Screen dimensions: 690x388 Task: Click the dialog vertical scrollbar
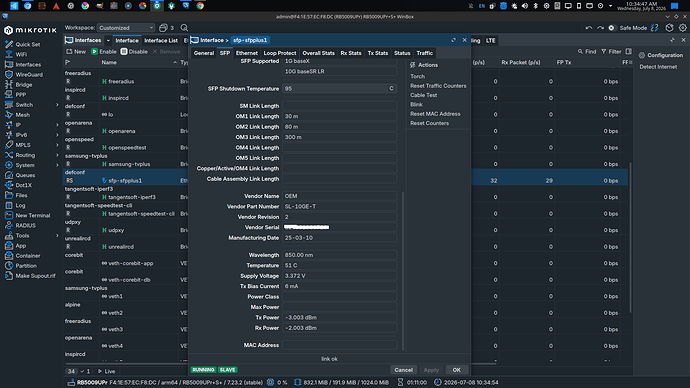(x=403, y=271)
